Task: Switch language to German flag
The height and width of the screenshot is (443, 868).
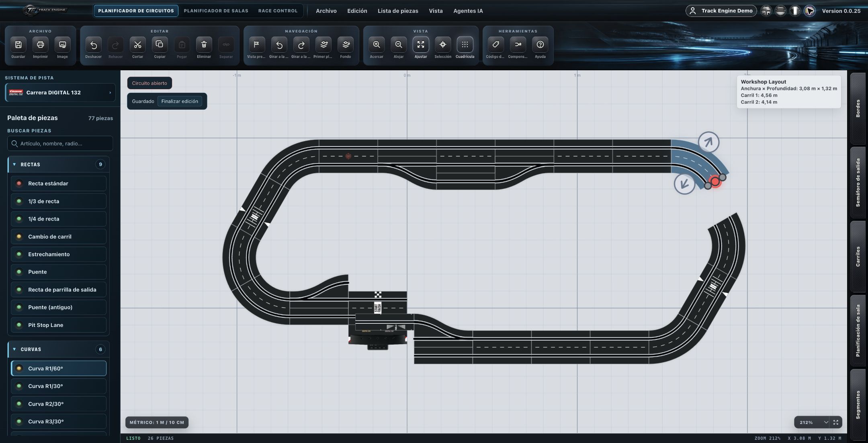Action: (780, 11)
